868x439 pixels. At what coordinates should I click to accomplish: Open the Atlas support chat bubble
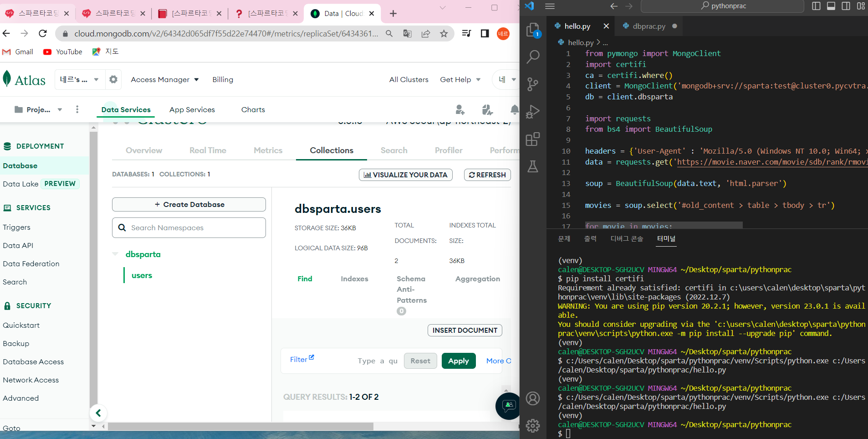pos(508,406)
